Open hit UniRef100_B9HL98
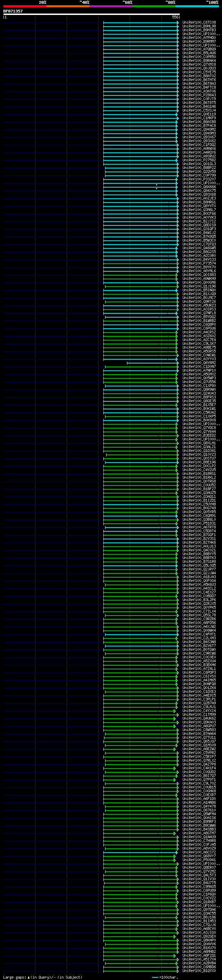 click(199, 26)
